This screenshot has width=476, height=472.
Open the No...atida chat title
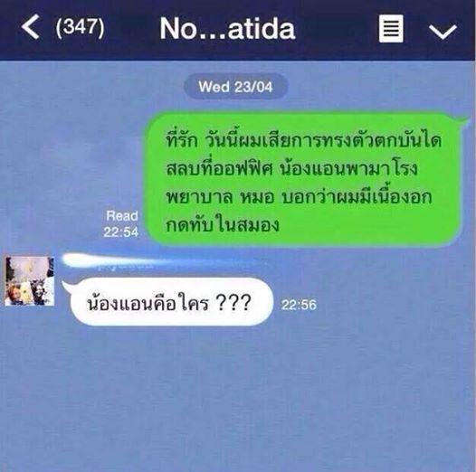coord(227,29)
